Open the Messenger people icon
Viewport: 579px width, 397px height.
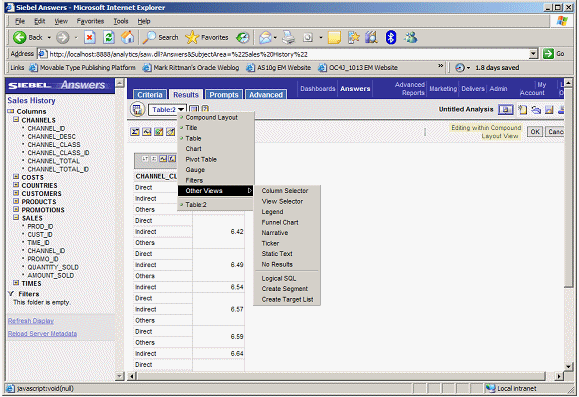410,37
